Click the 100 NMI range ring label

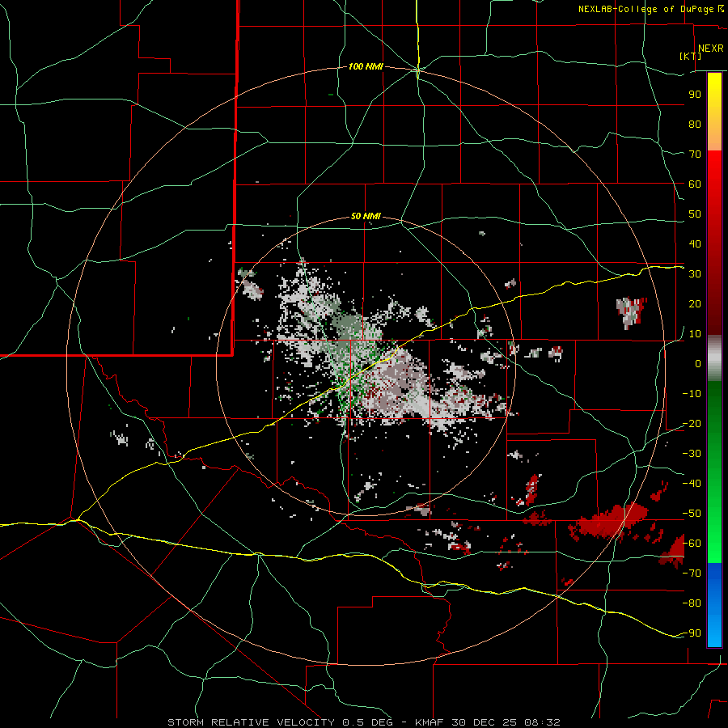tap(366, 66)
